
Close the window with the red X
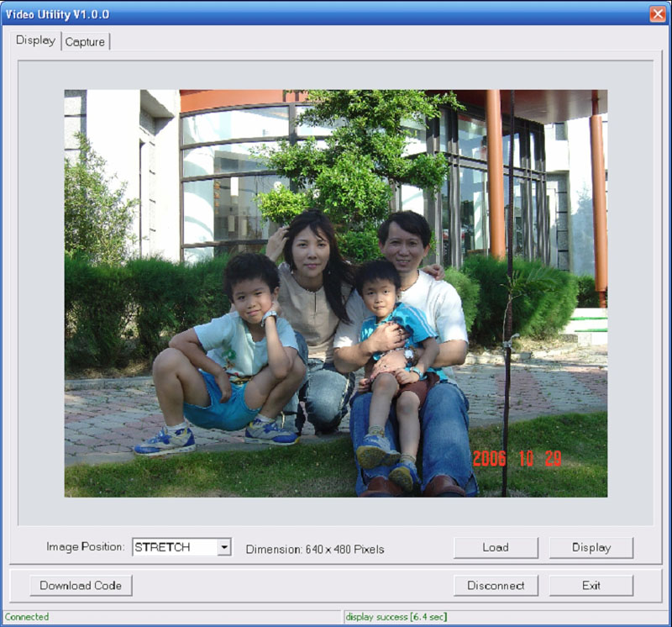click(x=657, y=14)
